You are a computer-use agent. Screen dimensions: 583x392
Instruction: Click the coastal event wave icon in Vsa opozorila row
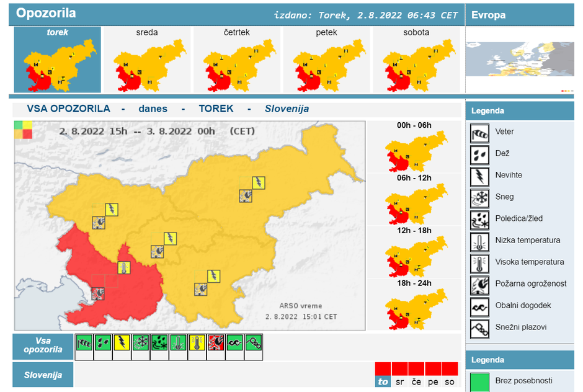(234, 344)
